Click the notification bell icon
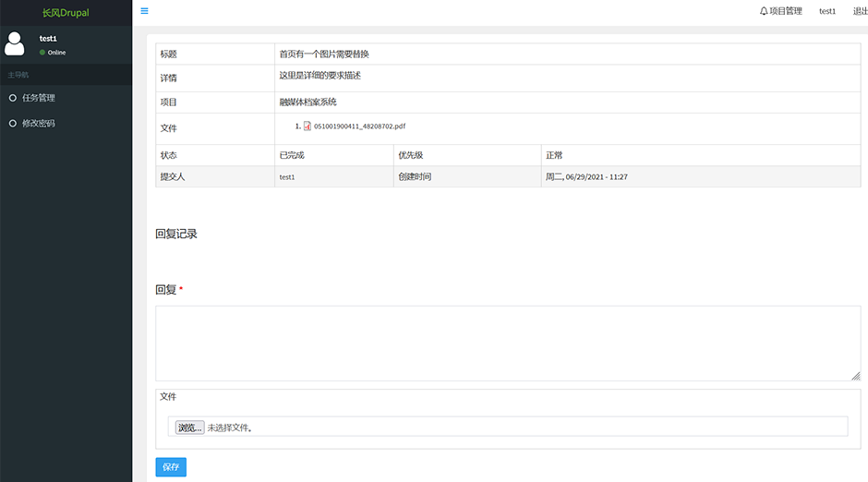Viewport: 868px width, 482px height. (x=764, y=11)
